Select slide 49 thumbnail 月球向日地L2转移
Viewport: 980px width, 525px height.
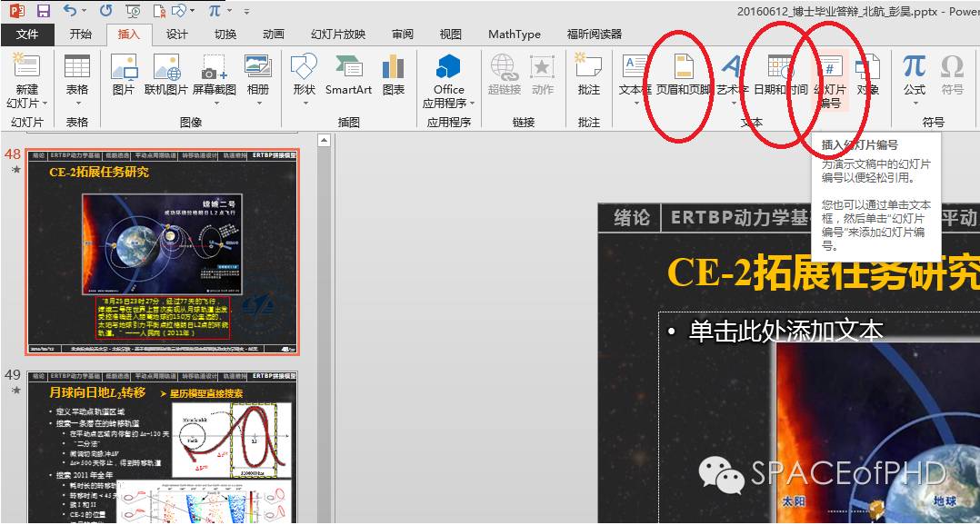(163, 447)
